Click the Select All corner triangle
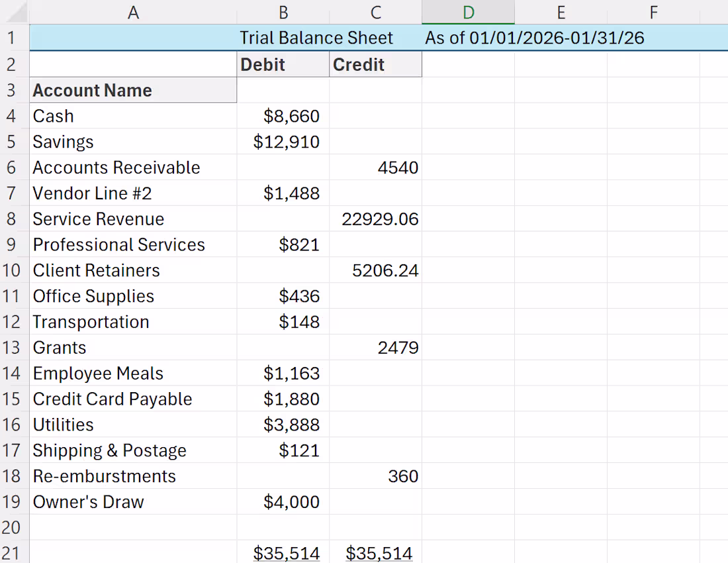 pos(15,12)
